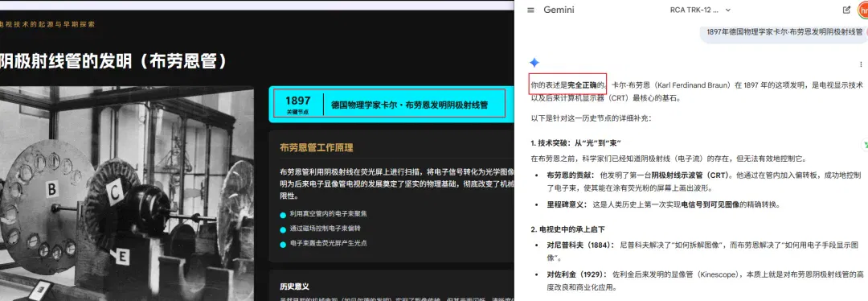Click the slide title 阴极射线管的发明（布劳恩管）

pyautogui.click(x=113, y=60)
